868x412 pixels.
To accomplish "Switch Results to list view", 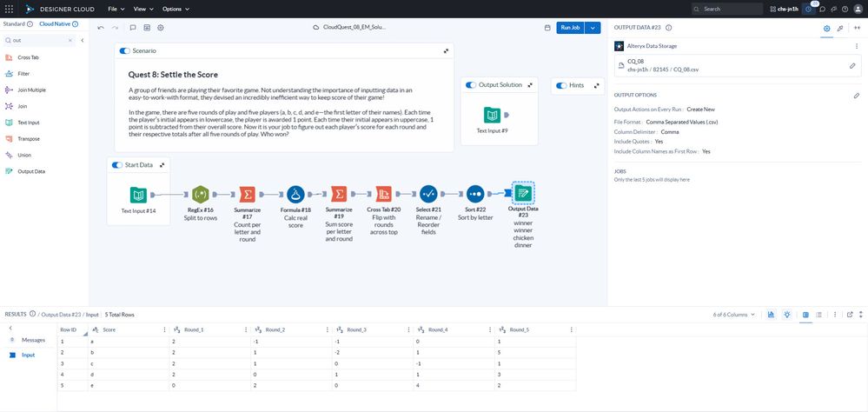I will 818,315.
